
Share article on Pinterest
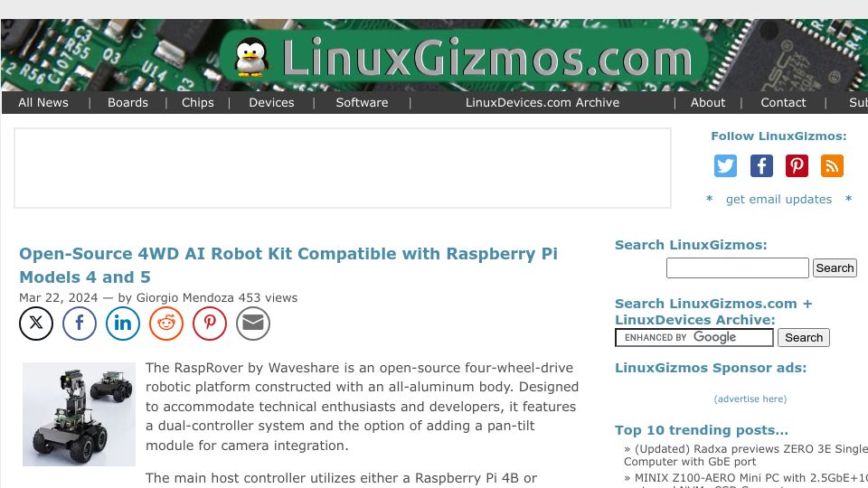coord(210,324)
